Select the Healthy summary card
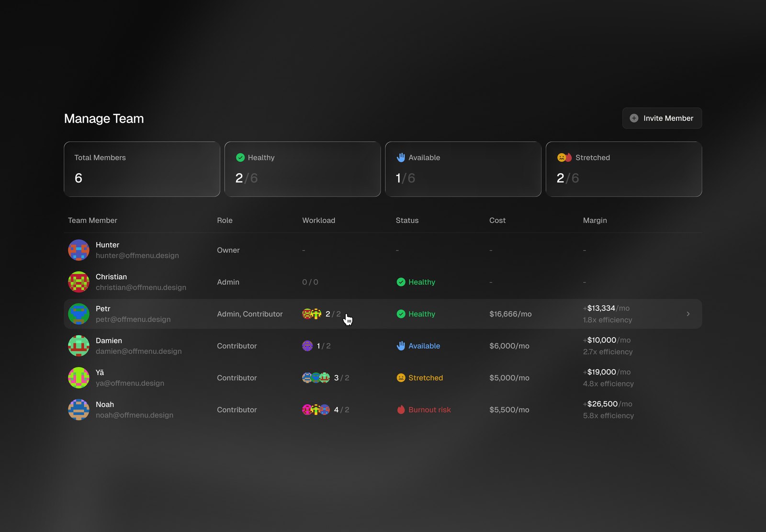766x532 pixels. (303, 169)
